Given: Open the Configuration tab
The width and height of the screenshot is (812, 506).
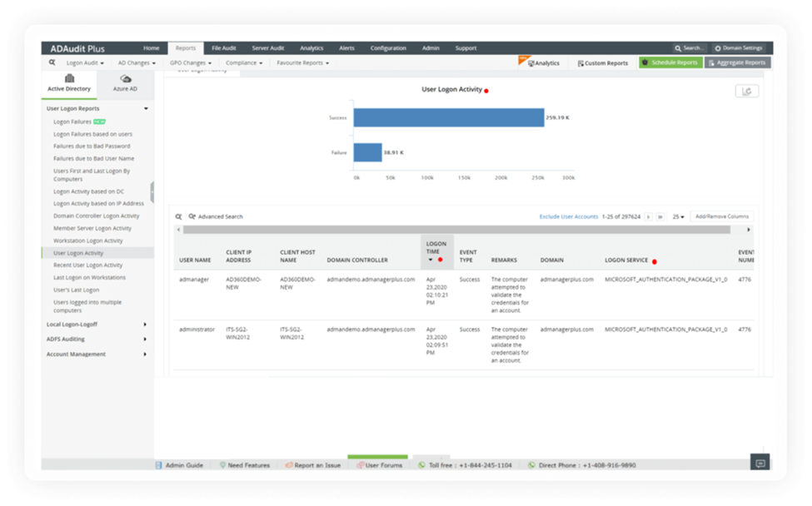Looking at the screenshot, I should tap(388, 48).
